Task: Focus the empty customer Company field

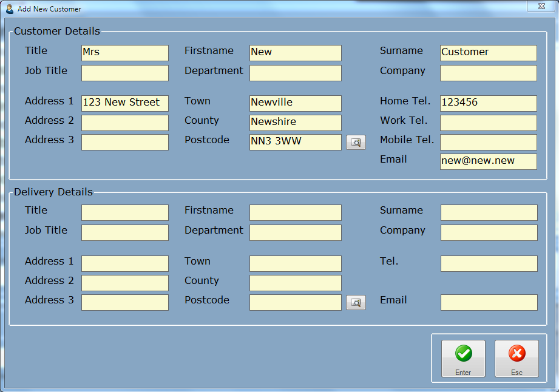Action: (488, 73)
